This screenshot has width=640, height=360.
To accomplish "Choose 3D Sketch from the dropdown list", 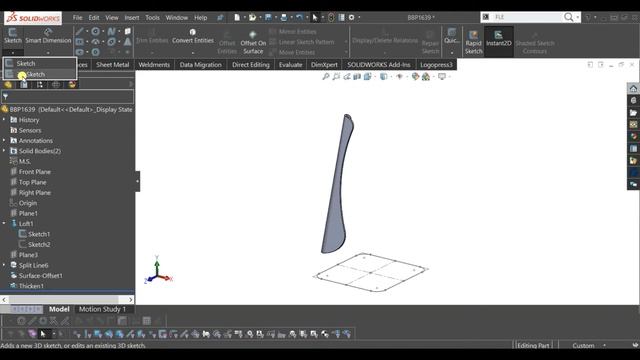I will pyautogui.click(x=40, y=74).
